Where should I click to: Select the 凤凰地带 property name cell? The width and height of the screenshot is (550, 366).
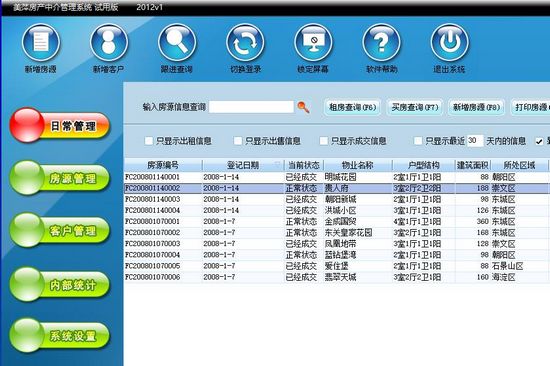click(x=357, y=244)
